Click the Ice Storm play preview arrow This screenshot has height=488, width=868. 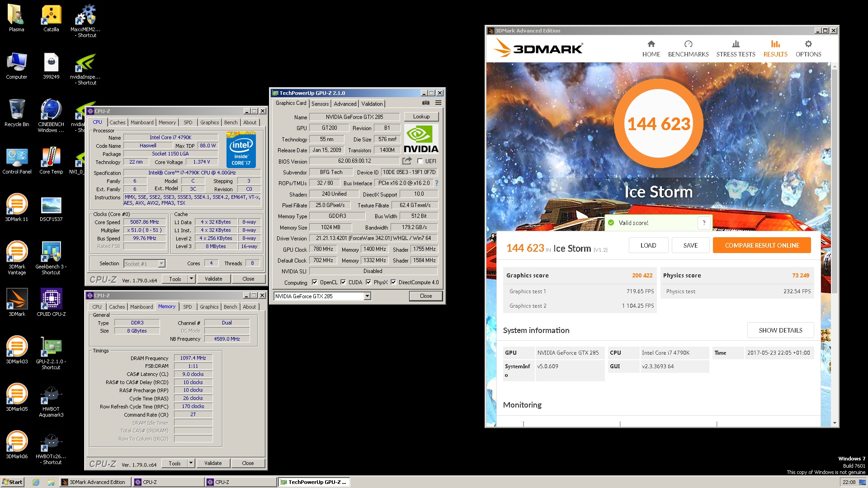click(582, 215)
